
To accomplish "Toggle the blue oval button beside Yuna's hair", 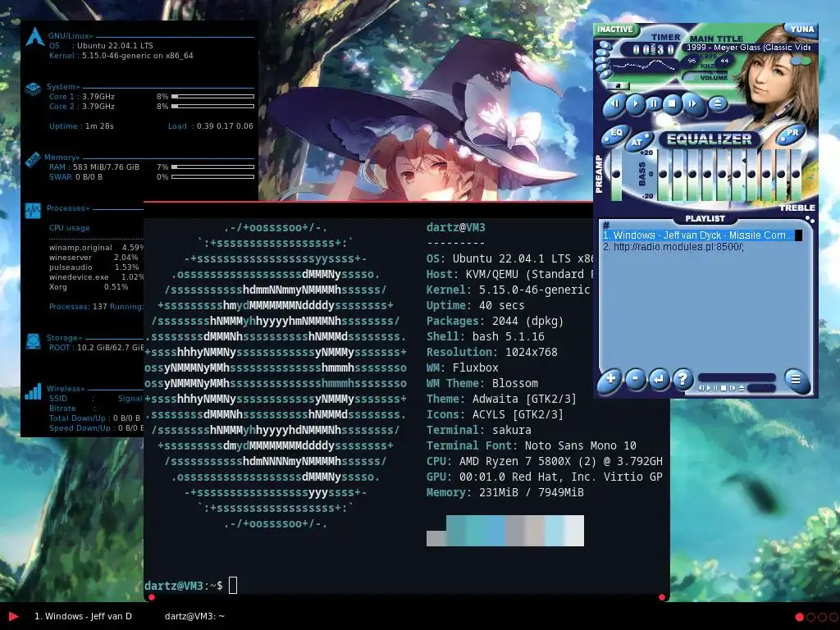I will coord(796,61).
